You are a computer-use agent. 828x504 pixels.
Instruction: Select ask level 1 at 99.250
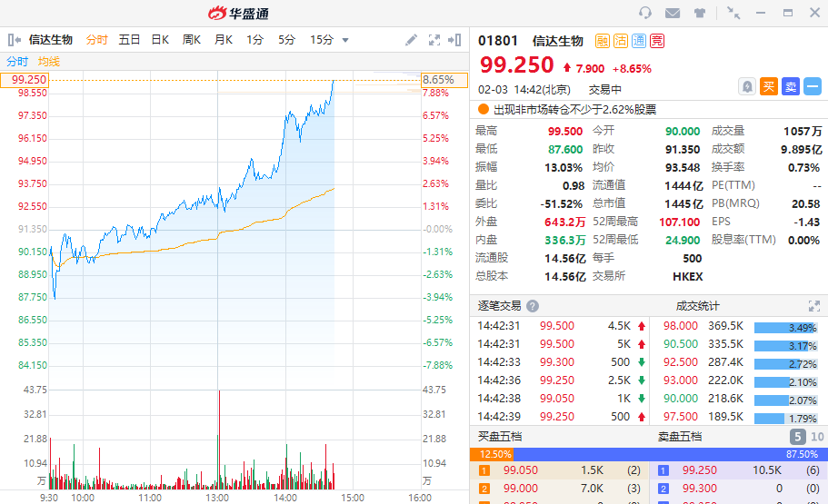(x=739, y=470)
